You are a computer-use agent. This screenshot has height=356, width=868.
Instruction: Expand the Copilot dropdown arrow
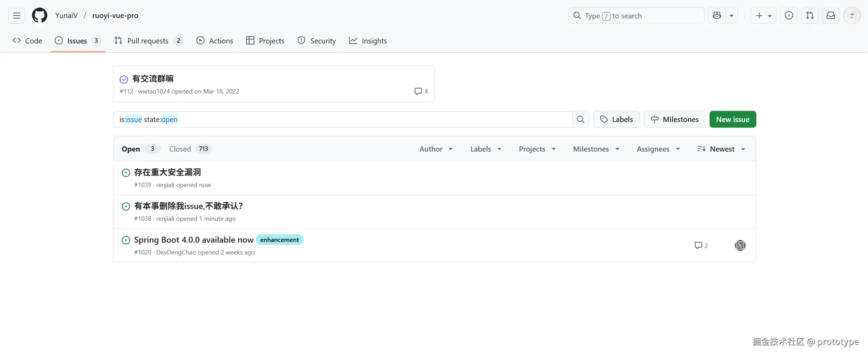point(732,16)
